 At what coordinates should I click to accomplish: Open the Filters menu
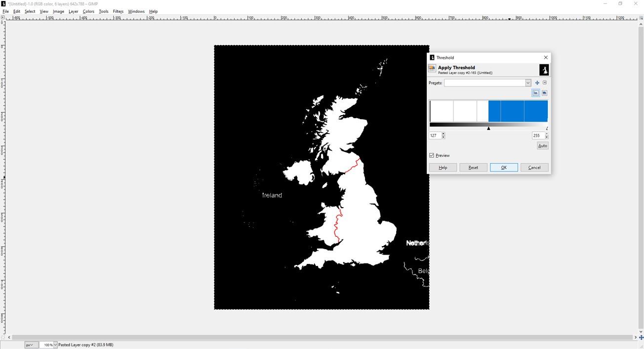click(118, 11)
